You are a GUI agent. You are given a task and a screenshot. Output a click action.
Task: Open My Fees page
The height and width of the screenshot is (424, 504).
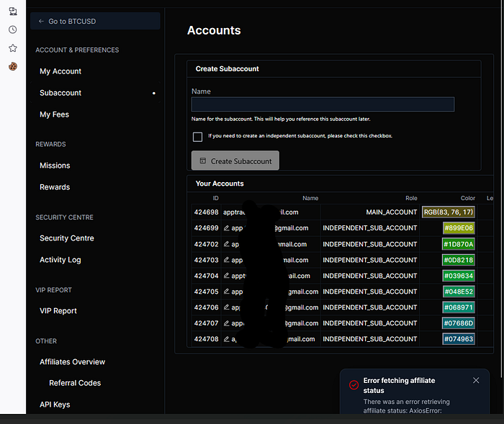(54, 114)
